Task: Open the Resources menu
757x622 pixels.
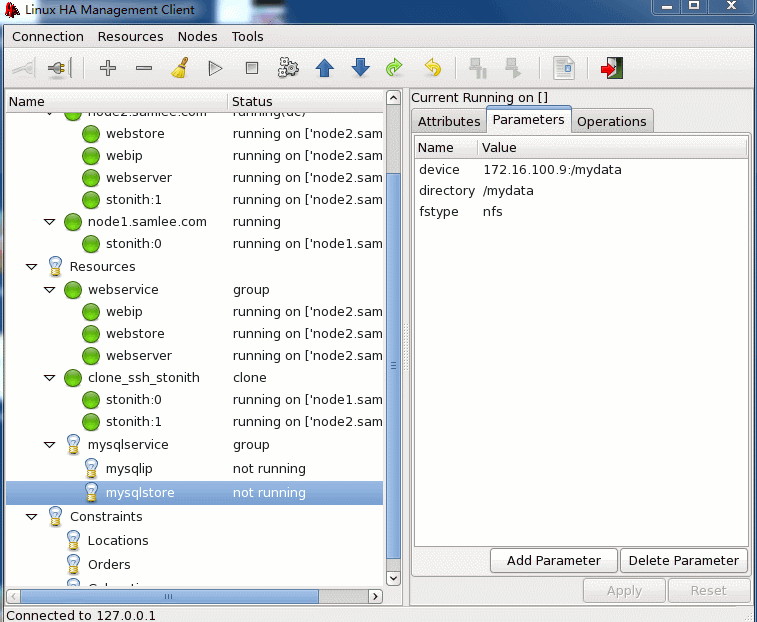Action: [x=130, y=37]
